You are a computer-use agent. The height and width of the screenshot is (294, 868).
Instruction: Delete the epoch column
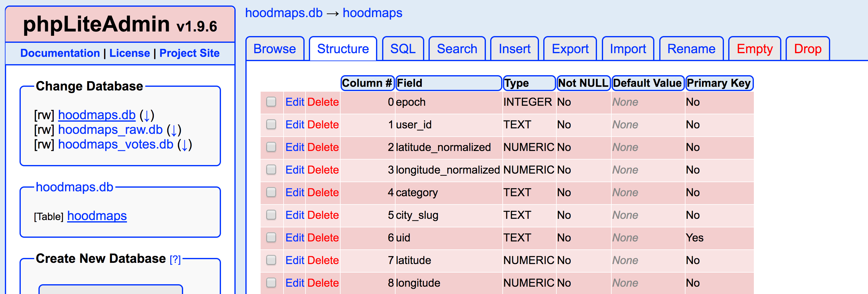point(323,102)
